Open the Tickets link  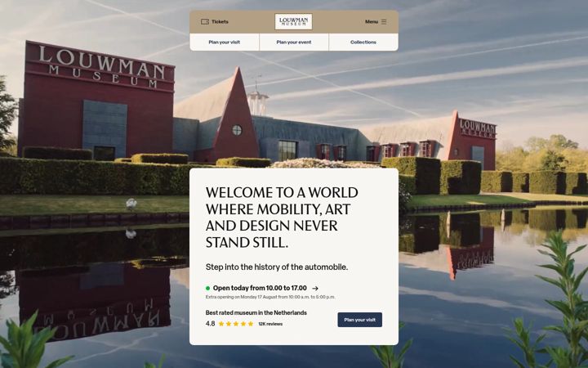tap(220, 22)
